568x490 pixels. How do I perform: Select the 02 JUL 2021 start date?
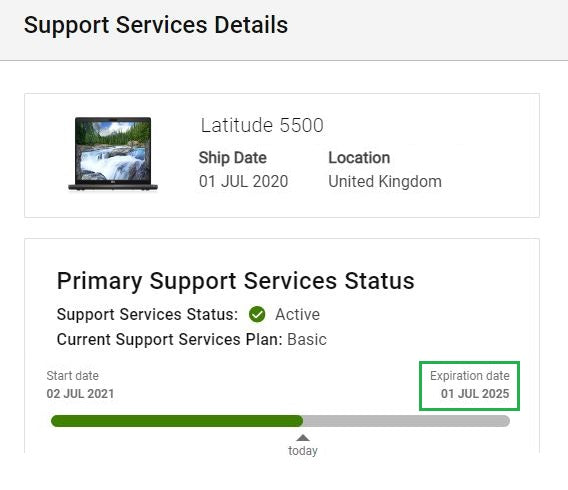coord(80,394)
